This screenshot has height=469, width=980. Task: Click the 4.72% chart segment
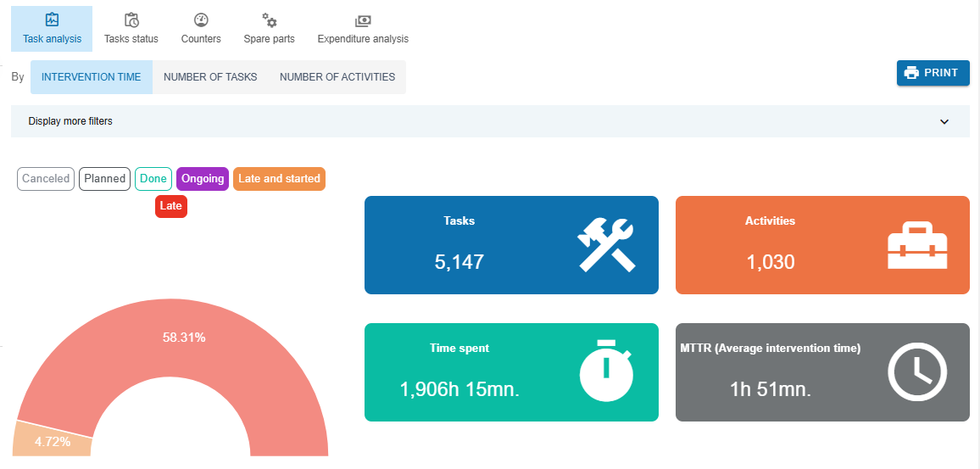(53, 442)
